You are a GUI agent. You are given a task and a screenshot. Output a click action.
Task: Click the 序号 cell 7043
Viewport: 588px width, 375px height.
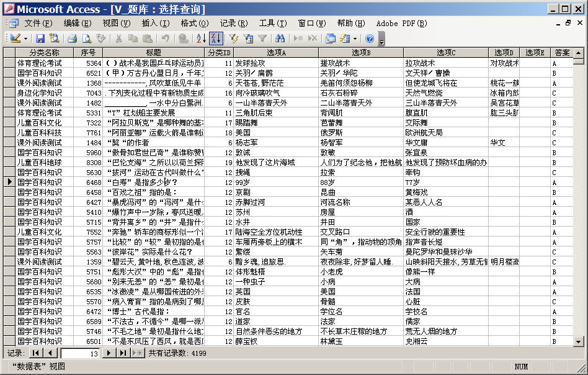88,93
